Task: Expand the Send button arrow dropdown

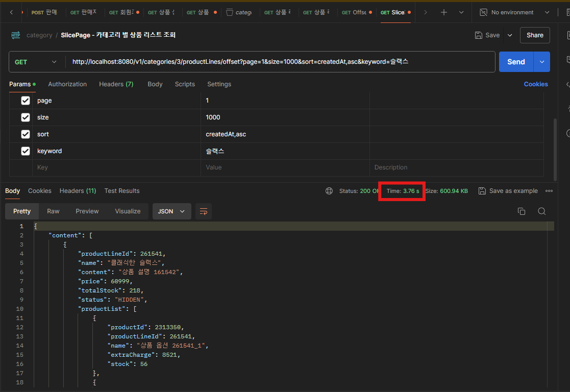Action: click(541, 62)
